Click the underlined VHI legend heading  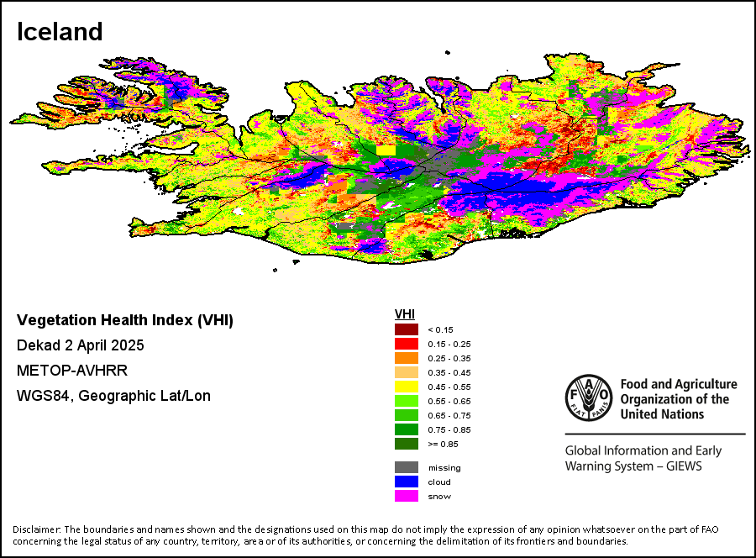(x=405, y=314)
